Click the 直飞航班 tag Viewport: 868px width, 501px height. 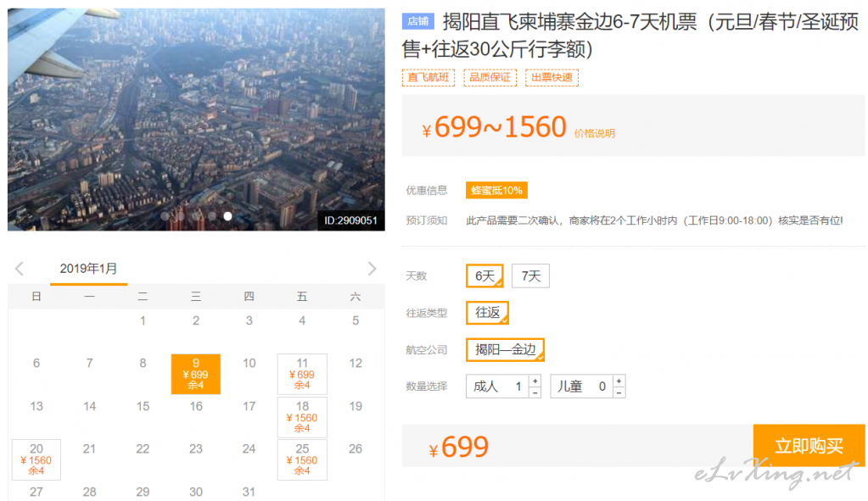(x=428, y=77)
